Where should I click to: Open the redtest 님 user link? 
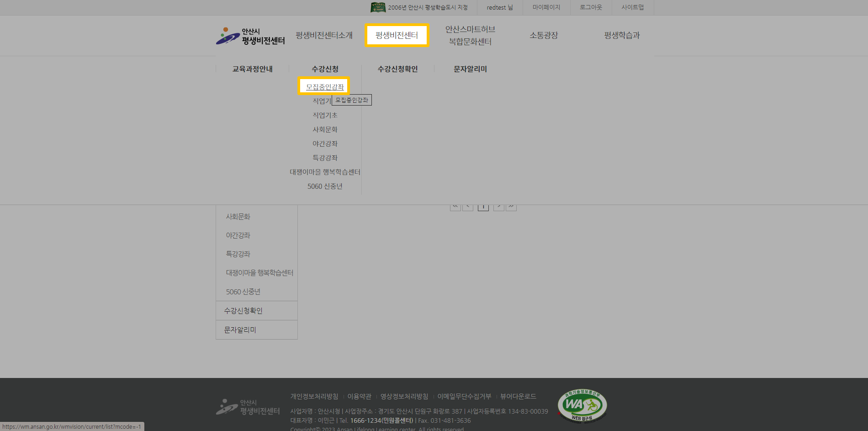pyautogui.click(x=500, y=7)
